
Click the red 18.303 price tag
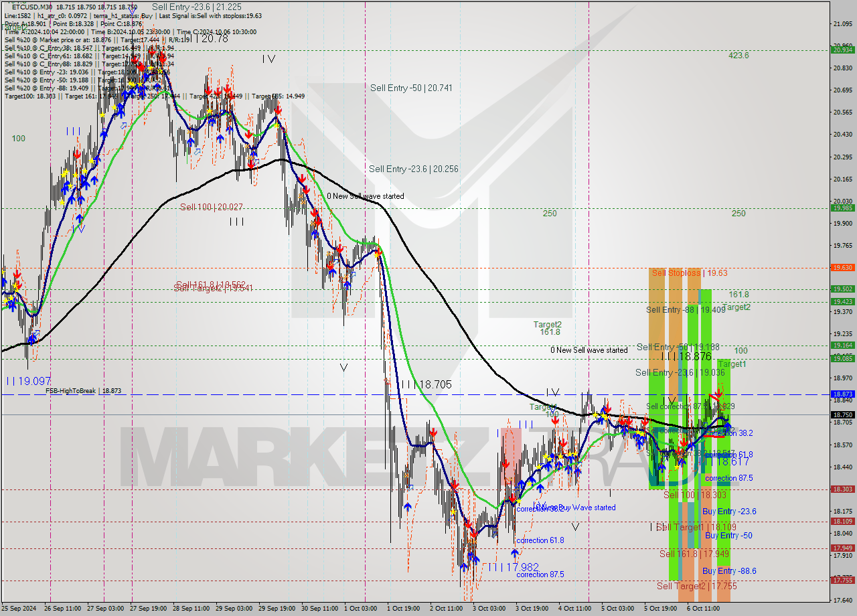pyautogui.click(x=842, y=489)
